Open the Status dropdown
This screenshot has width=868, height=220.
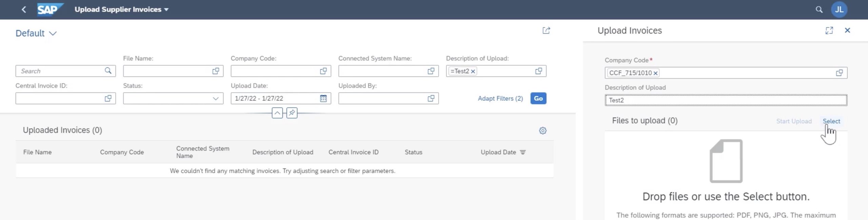click(215, 98)
